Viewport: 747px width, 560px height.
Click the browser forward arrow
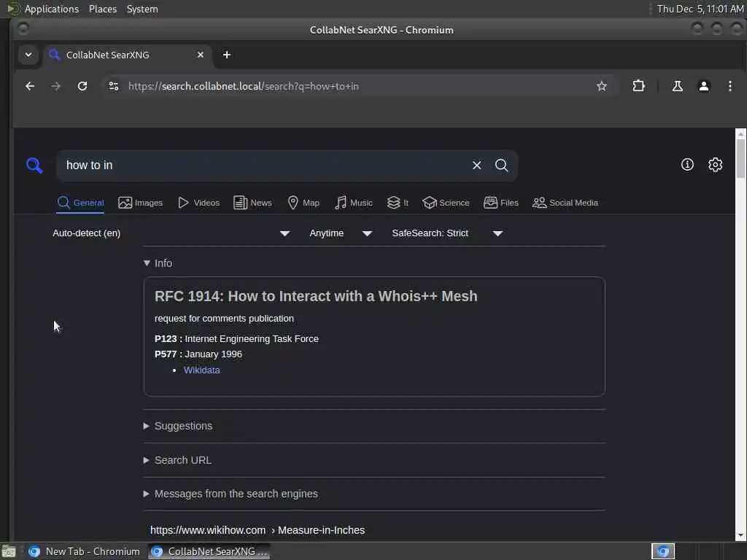pos(55,86)
